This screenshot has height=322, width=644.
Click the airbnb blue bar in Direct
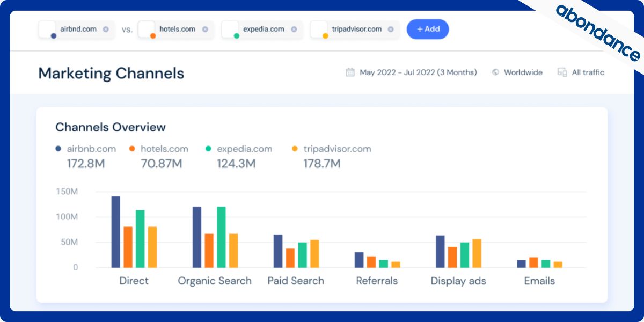116,232
